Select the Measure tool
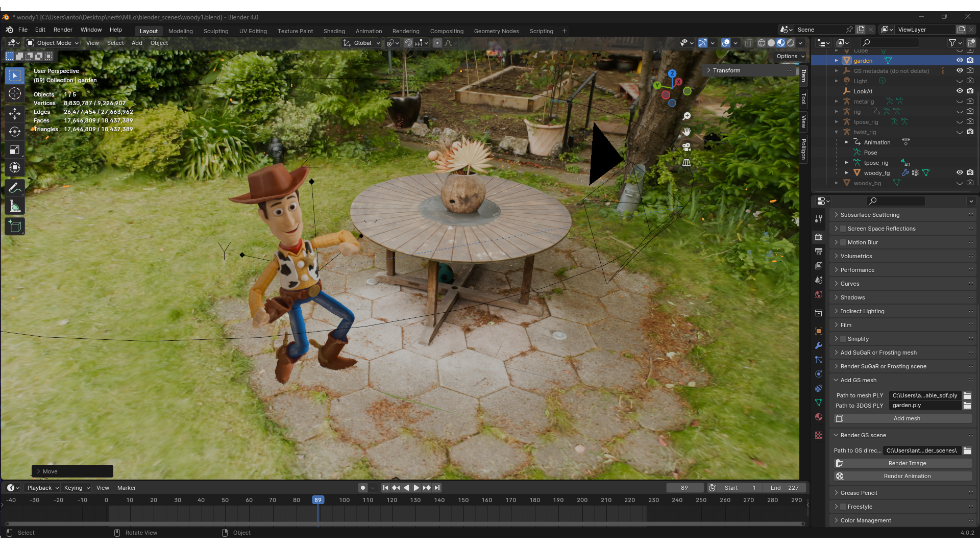This screenshot has width=980, height=551. 15,207
